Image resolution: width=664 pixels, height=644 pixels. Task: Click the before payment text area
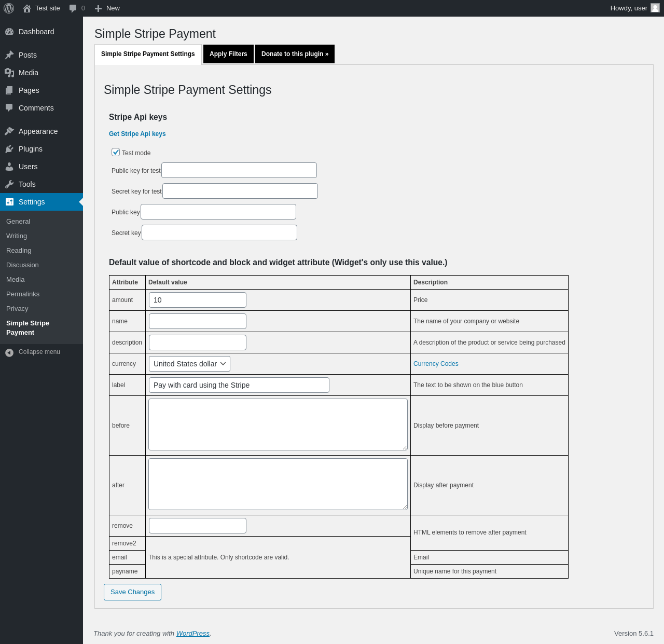[x=278, y=424]
